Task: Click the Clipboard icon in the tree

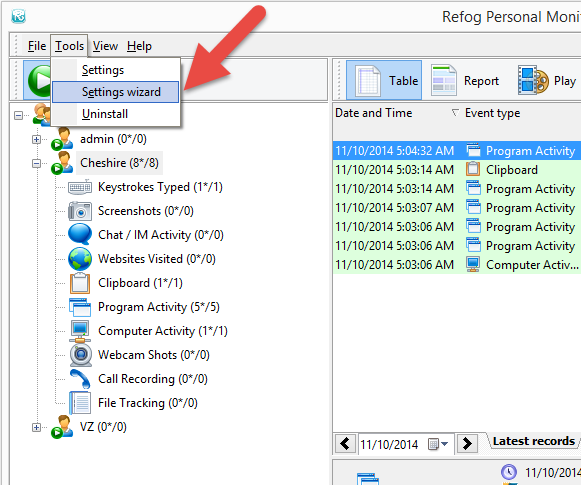Action: click(80, 283)
